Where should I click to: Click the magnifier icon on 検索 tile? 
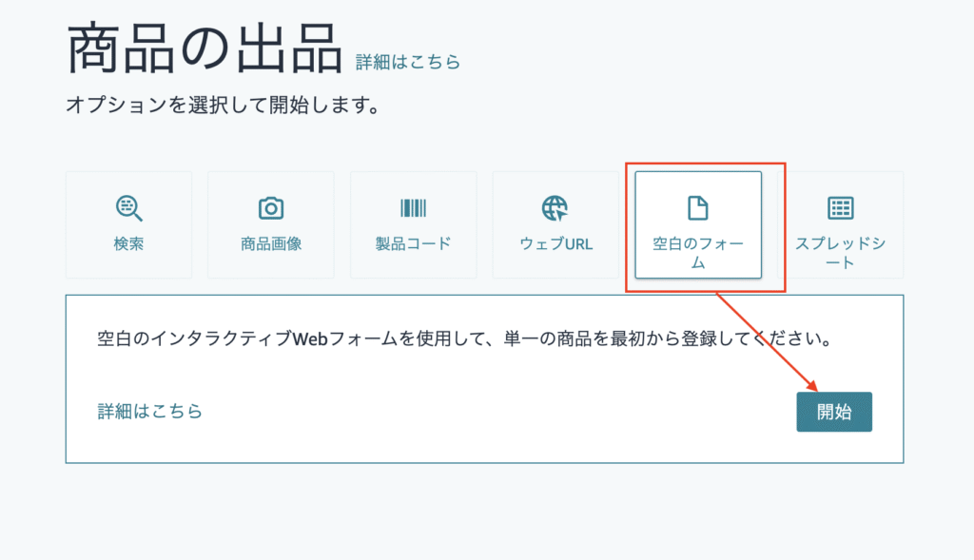128,207
